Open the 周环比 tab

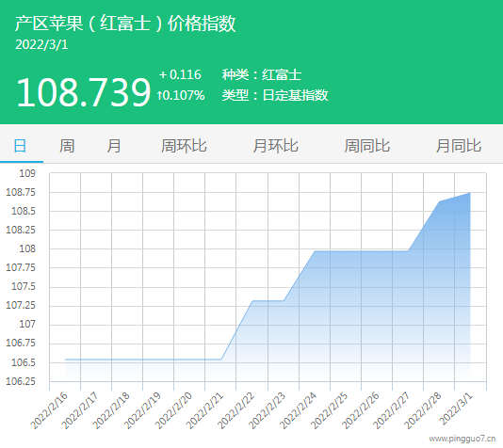tap(184, 146)
